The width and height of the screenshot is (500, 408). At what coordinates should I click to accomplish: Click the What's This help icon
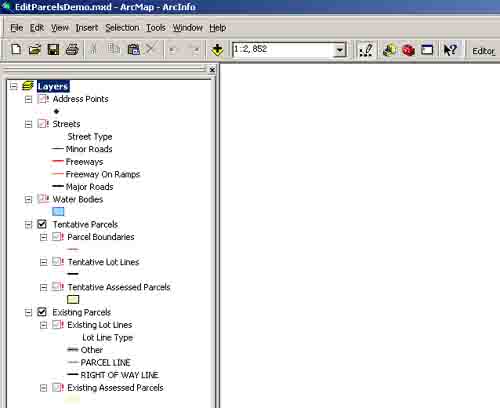tap(450, 50)
